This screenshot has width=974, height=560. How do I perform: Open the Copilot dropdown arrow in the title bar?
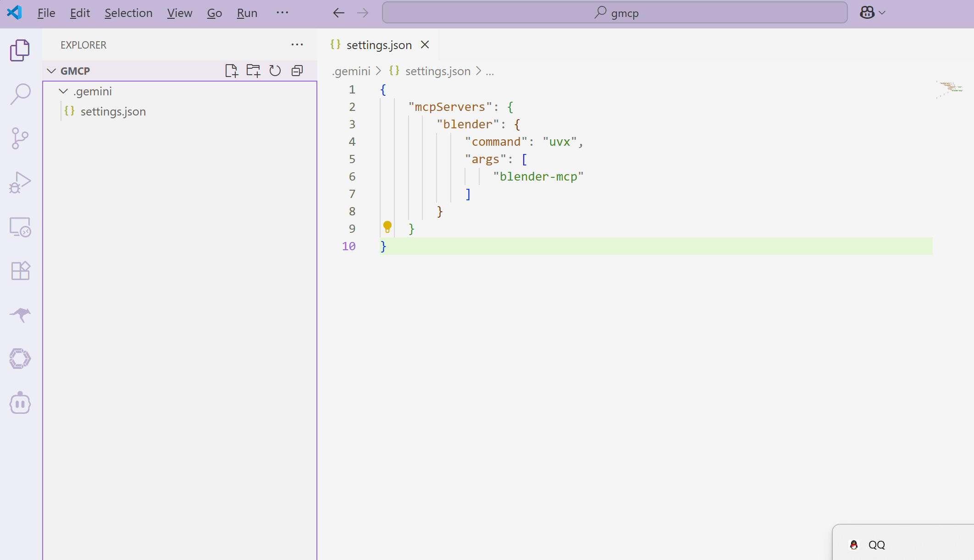(882, 13)
